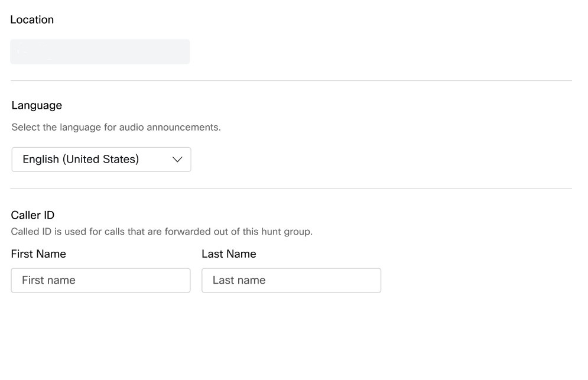The width and height of the screenshot is (588, 380).
Task: Click the First name input field
Action: pyautogui.click(x=100, y=280)
